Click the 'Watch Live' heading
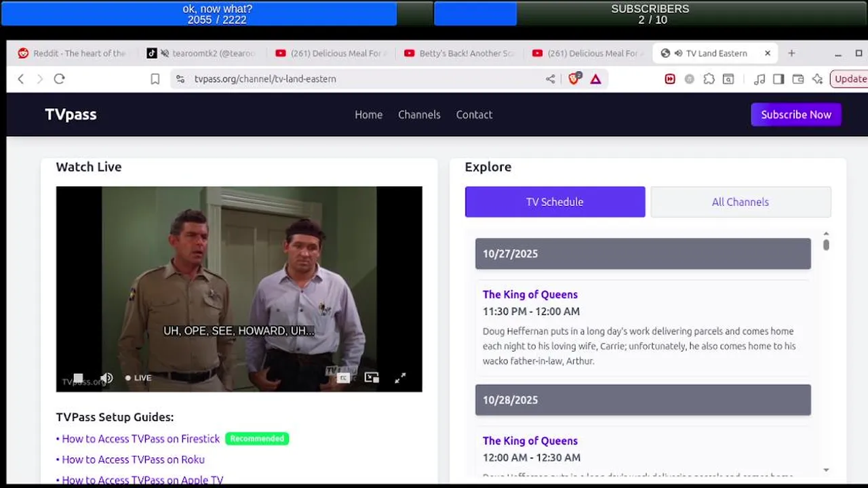 [89, 167]
